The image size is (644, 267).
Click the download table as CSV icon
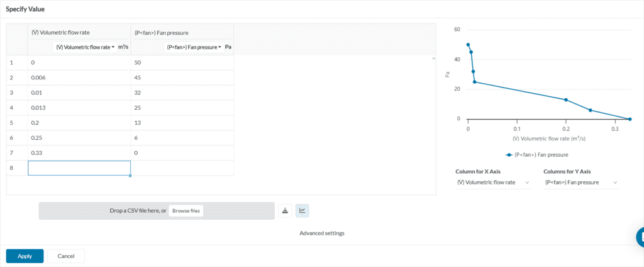click(286, 210)
